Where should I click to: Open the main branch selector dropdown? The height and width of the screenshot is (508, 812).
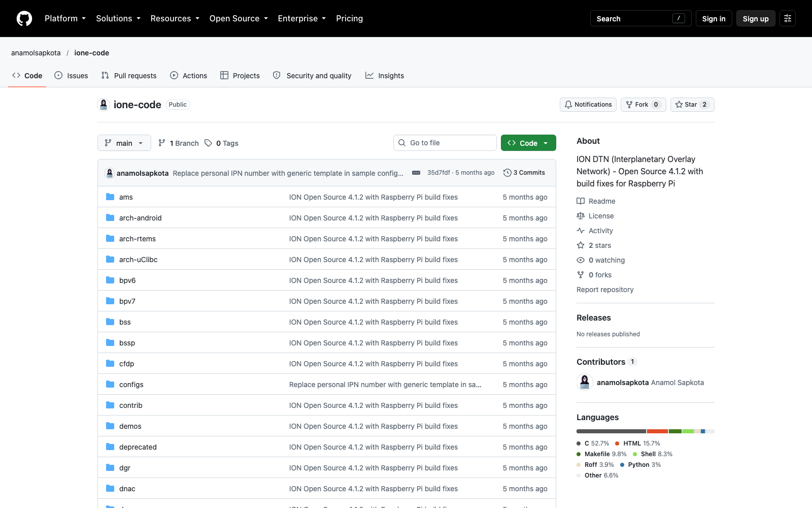[x=124, y=143]
